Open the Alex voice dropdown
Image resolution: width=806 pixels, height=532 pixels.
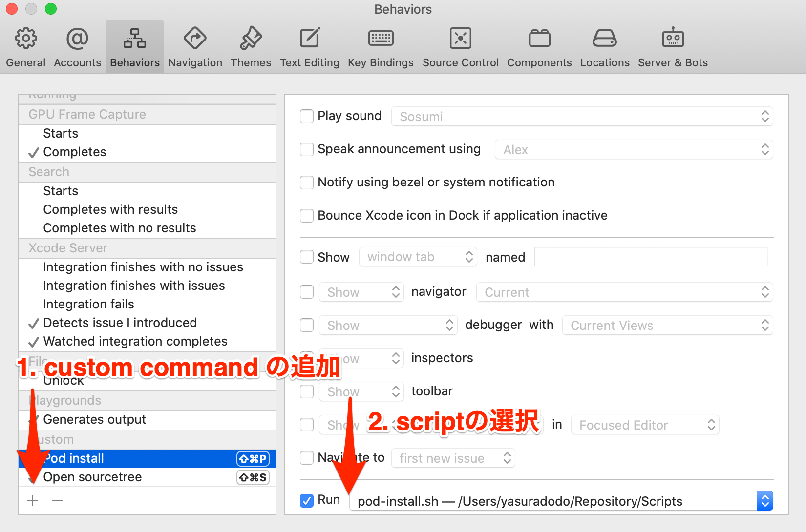click(634, 149)
